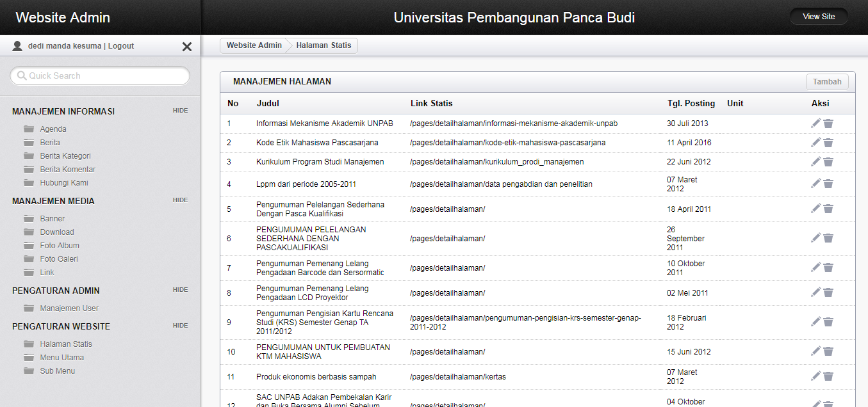Hide the Manajemen Informasi section
Screen dimensions: 868x407
click(x=180, y=111)
